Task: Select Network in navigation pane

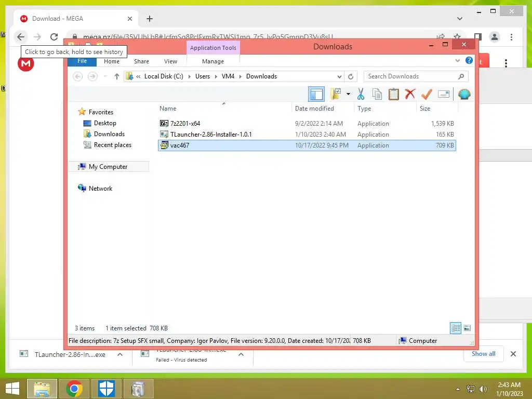Action: (100, 188)
